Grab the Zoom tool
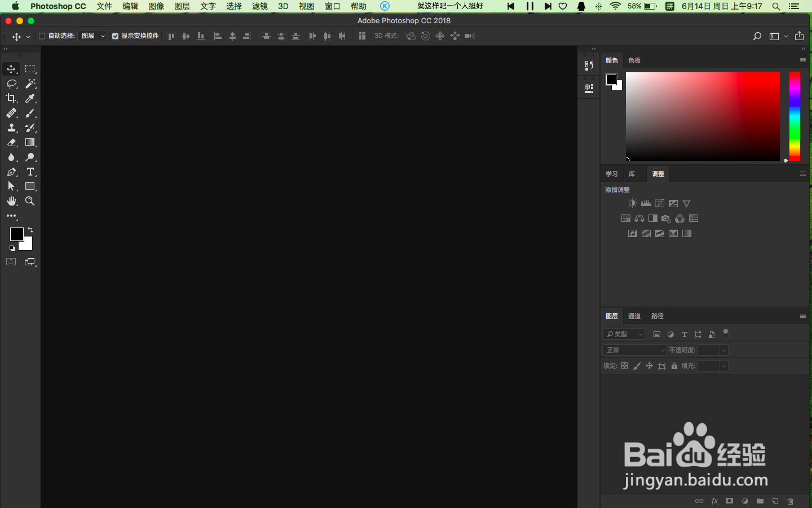 pos(30,201)
